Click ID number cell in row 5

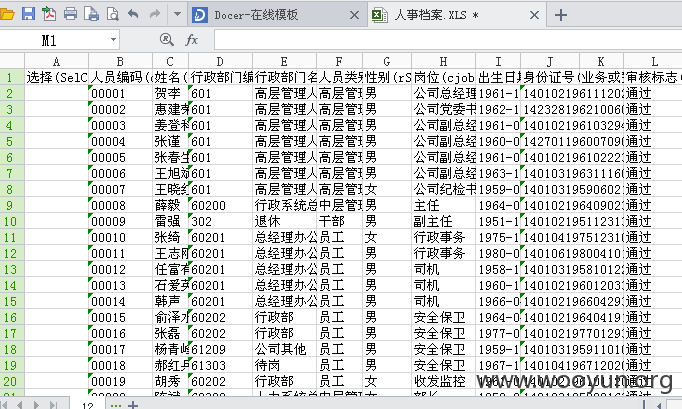click(x=550, y=141)
